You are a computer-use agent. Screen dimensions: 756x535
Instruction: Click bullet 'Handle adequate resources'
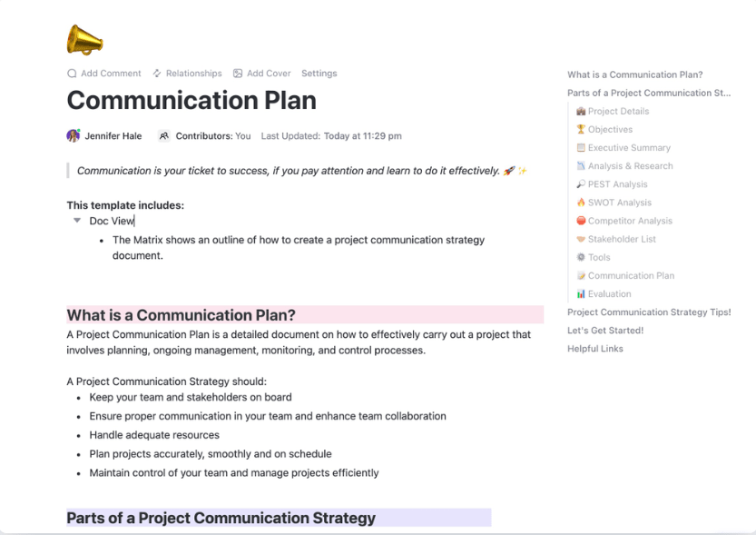(154, 435)
